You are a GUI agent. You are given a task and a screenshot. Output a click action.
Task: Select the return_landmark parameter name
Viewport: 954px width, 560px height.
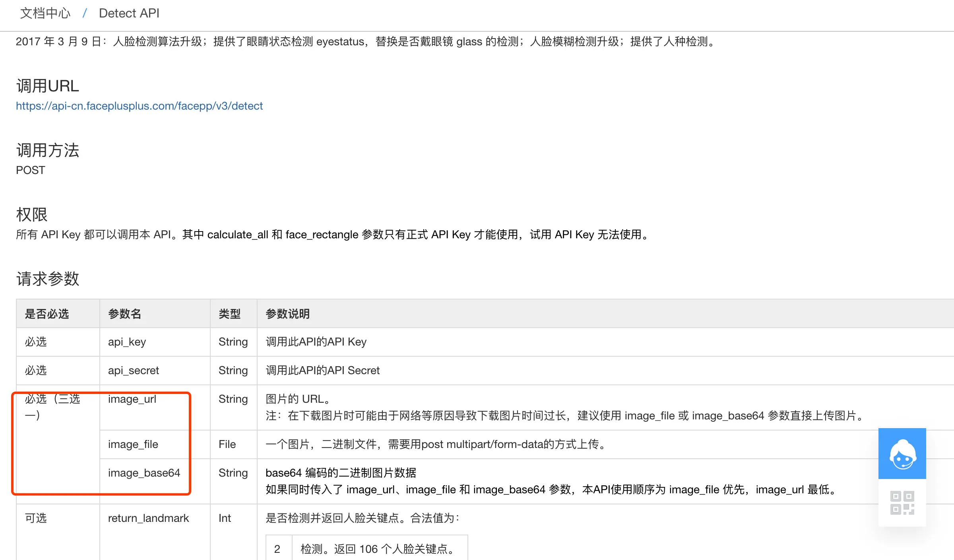click(x=148, y=518)
